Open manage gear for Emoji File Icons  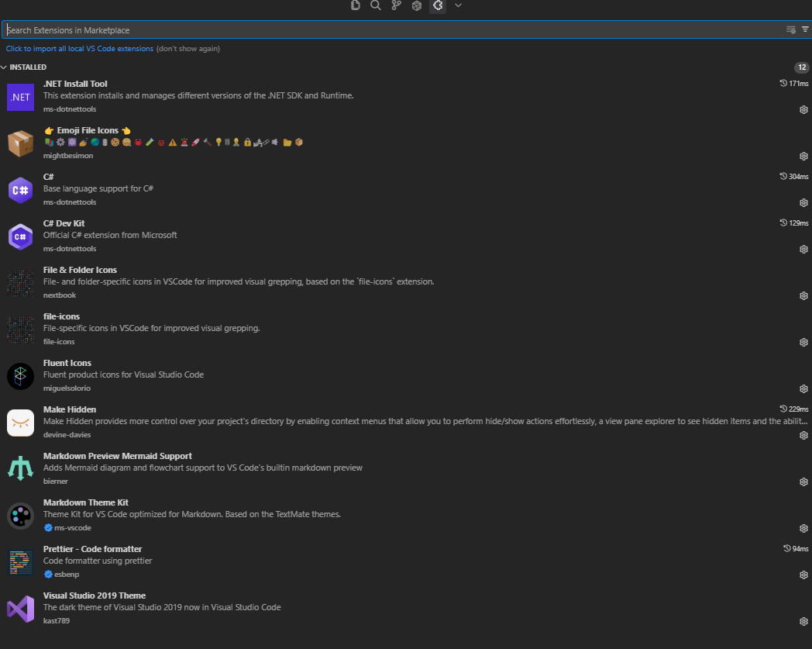803,156
